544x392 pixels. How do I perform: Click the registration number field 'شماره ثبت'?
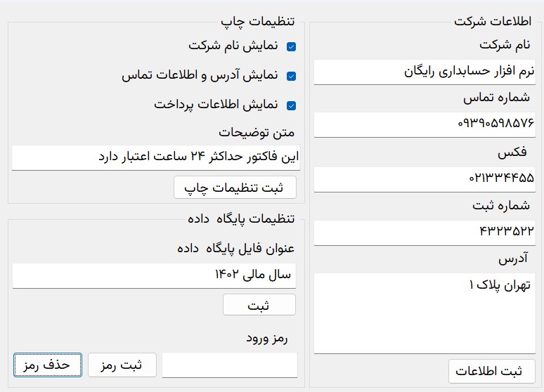coord(424,231)
